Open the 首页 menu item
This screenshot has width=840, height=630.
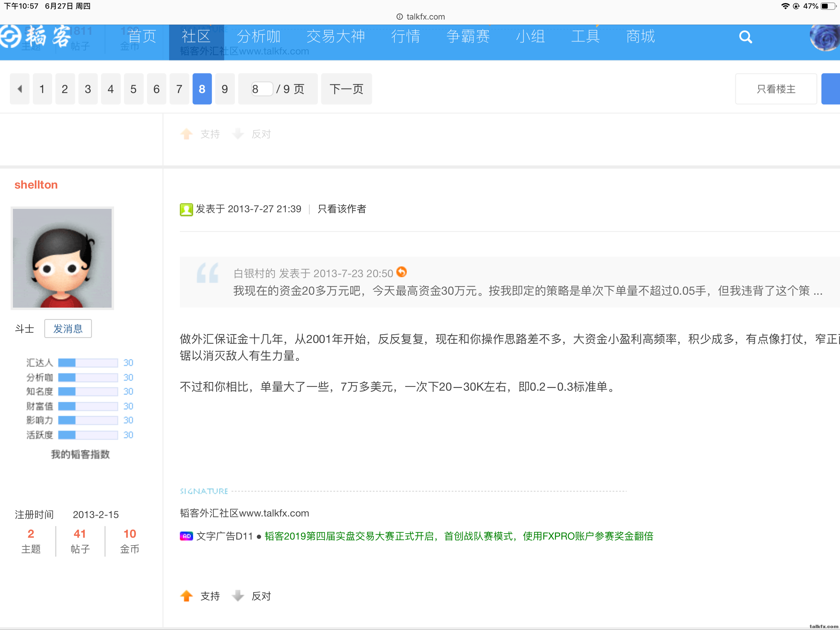142,37
